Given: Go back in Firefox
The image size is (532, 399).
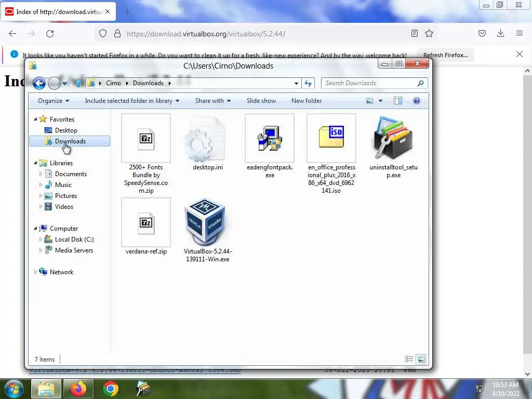Looking at the screenshot, I should (x=12, y=34).
